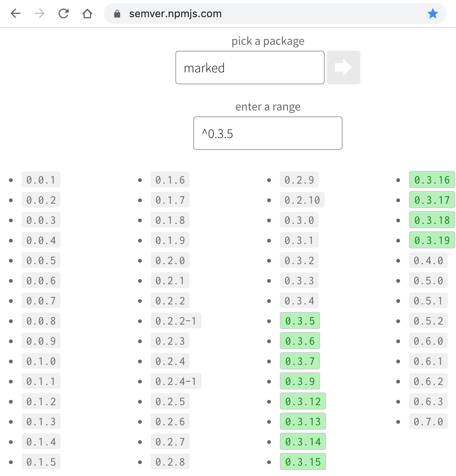
Task: Click the pick a package label
Action: coord(268,41)
